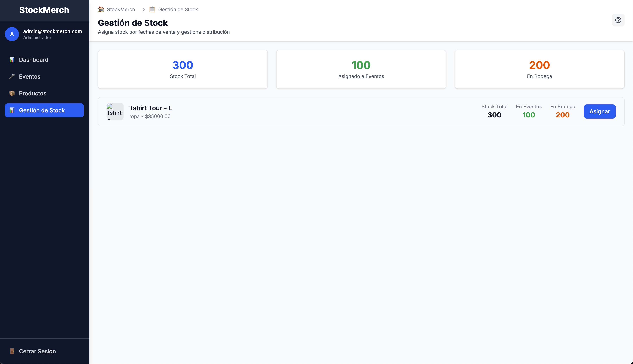Click the row's Stock Total value 300
The width and height of the screenshot is (633, 364).
494,115
